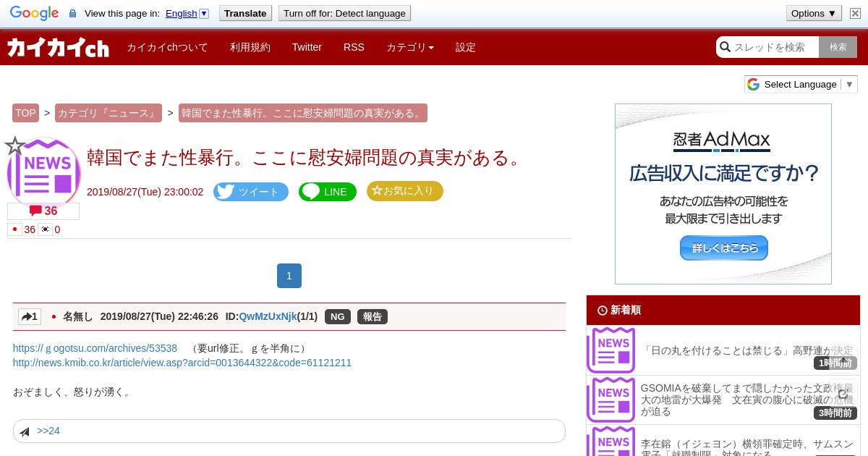Click the thread title breadcrumb
The width and height of the screenshot is (868, 456).
(303, 113)
